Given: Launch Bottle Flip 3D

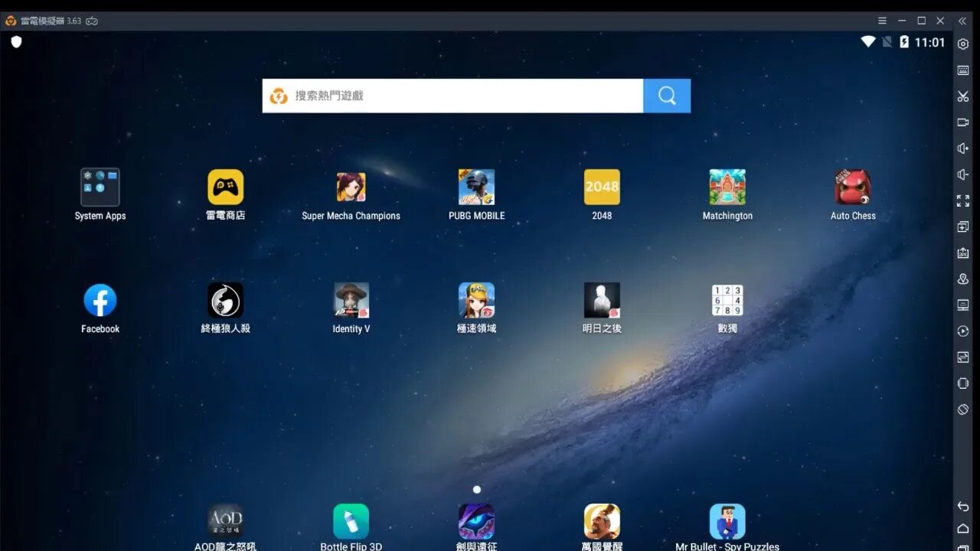Looking at the screenshot, I should tap(351, 522).
